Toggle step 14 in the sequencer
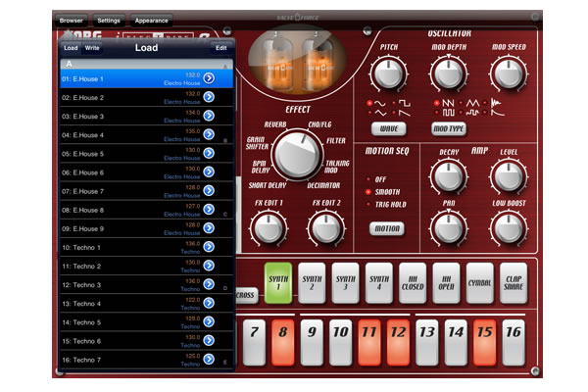Viewport: 588px width, 392px height. pos(456,342)
